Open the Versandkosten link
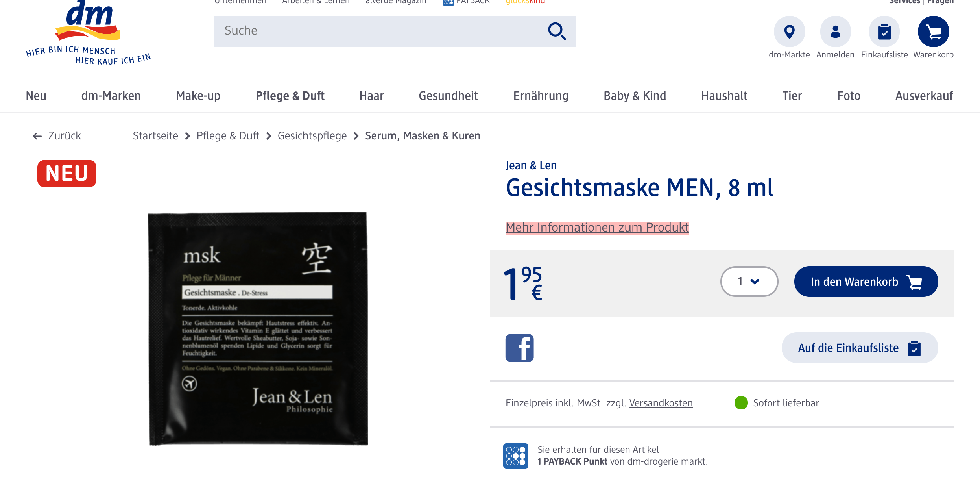Image resolution: width=980 pixels, height=478 pixels. 661,403
